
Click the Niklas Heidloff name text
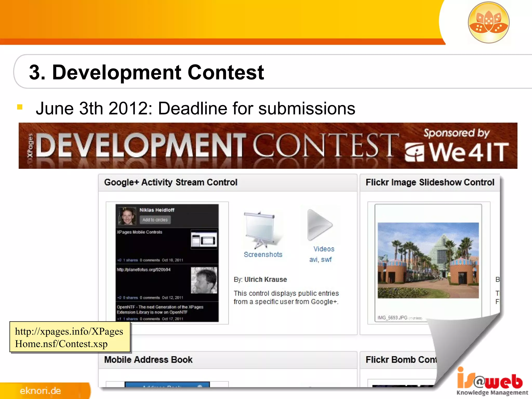[157, 210]
